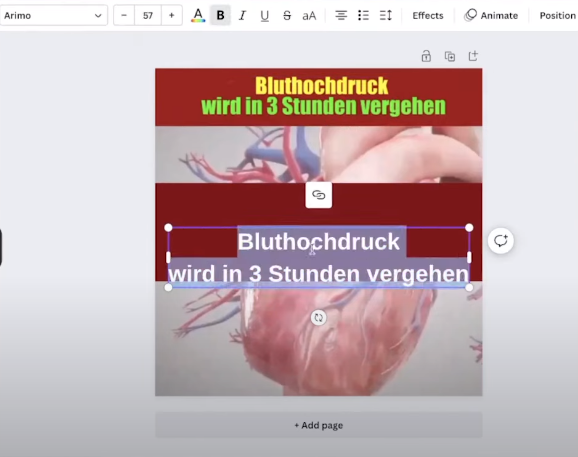Enable bulleted list formatting
The height and width of the screenshot is (457, 578).
click(x=363, y=15)
